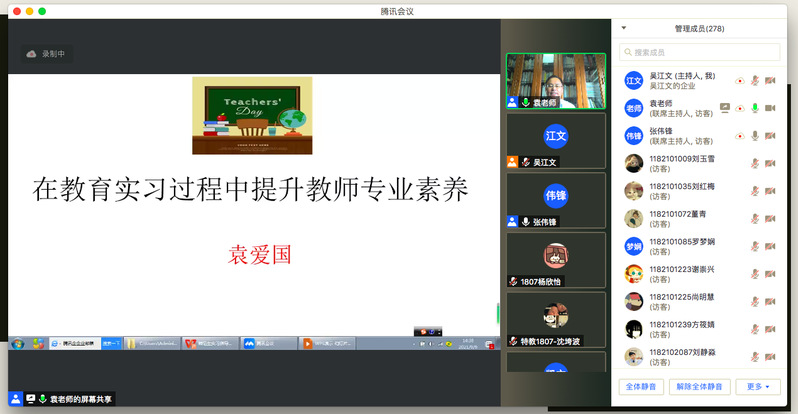
Task: Click the 录制中 recording indicator
Action: 48,54
